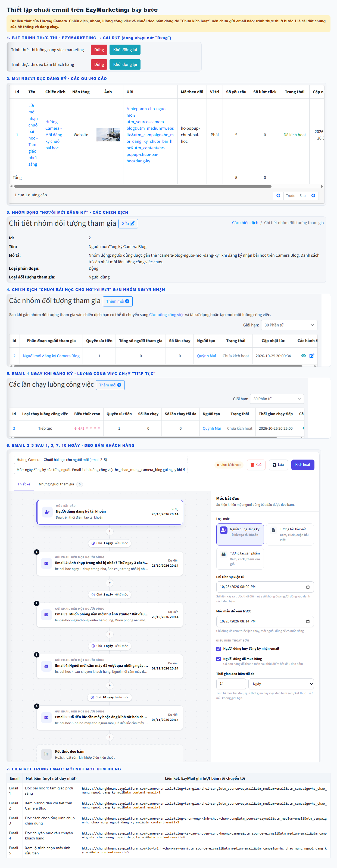Screen dimensions: 337x868
Task: Click the envelope icon on the Email 2 step
Action: click(x=46, y=563)
